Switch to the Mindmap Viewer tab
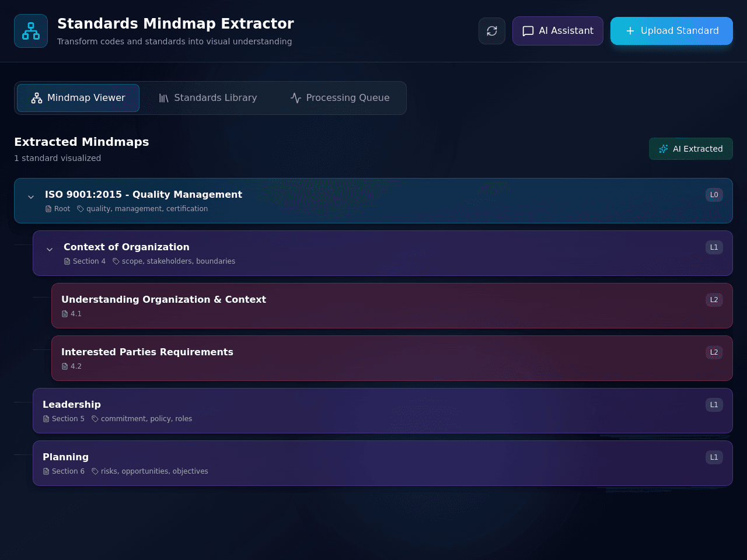747x560 pixels. tap(78, 98)
